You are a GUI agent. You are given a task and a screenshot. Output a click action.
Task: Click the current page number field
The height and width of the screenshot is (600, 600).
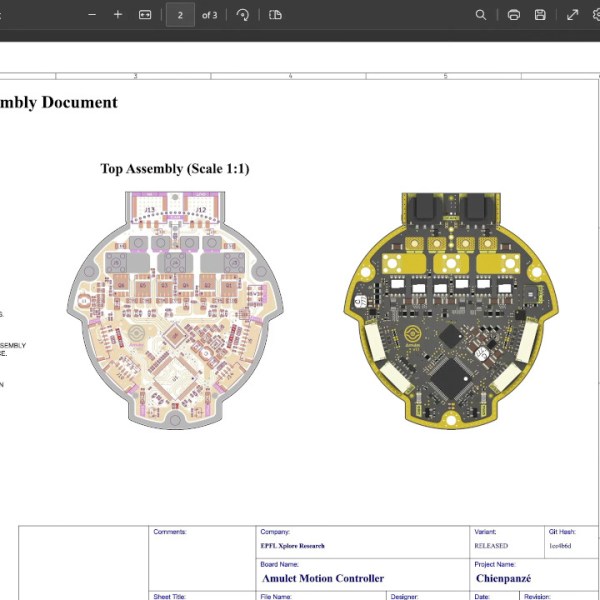pos(180,15)
